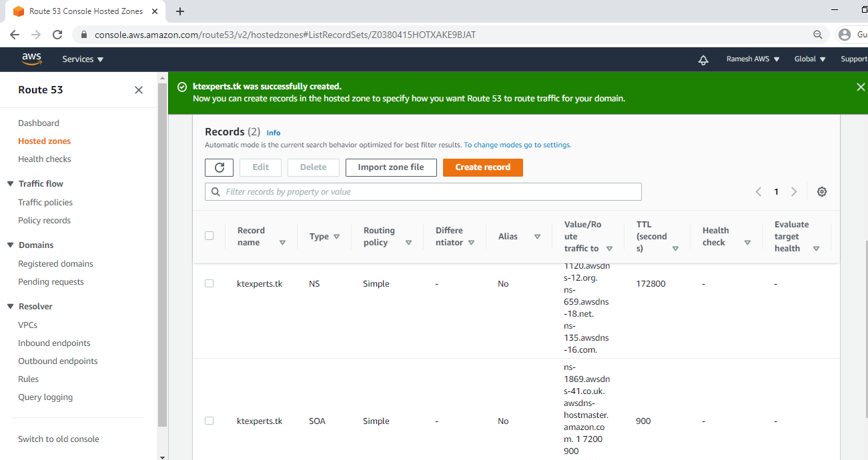868x460 pixels.
Task: Open Dashboard in the sidebar
Action: click(39, 123)
